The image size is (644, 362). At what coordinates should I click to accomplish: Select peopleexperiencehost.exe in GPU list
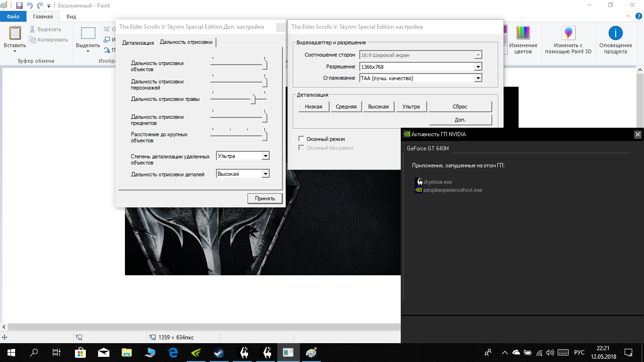click(448, 190)
